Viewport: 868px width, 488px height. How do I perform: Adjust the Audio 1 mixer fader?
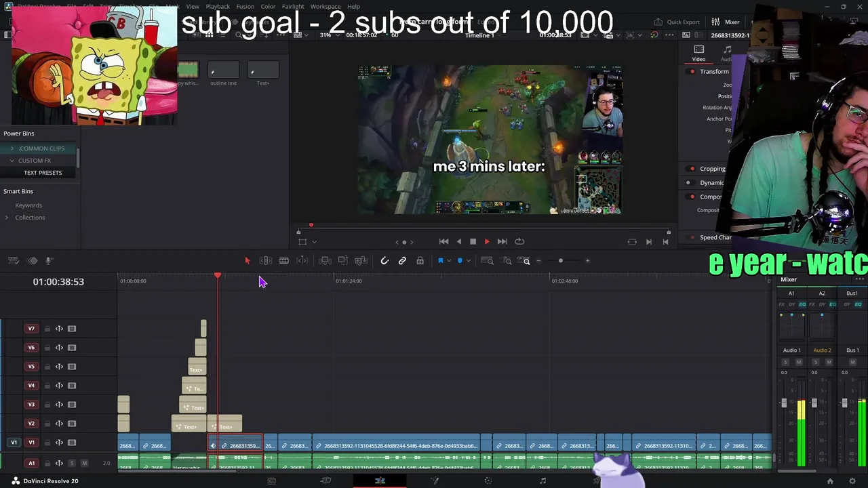point(784,403)
